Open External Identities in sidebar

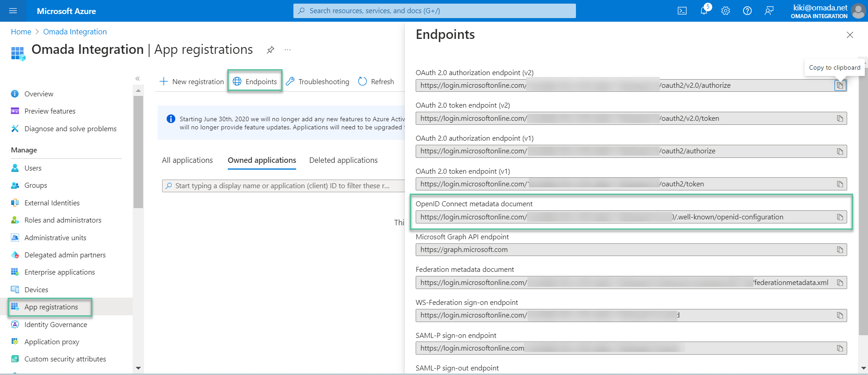click(x=52, y=203)
